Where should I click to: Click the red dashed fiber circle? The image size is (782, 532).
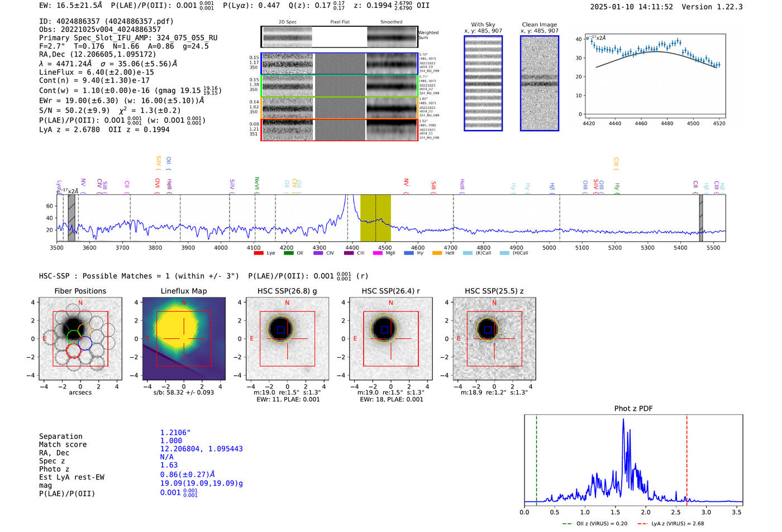click(74, 351)
